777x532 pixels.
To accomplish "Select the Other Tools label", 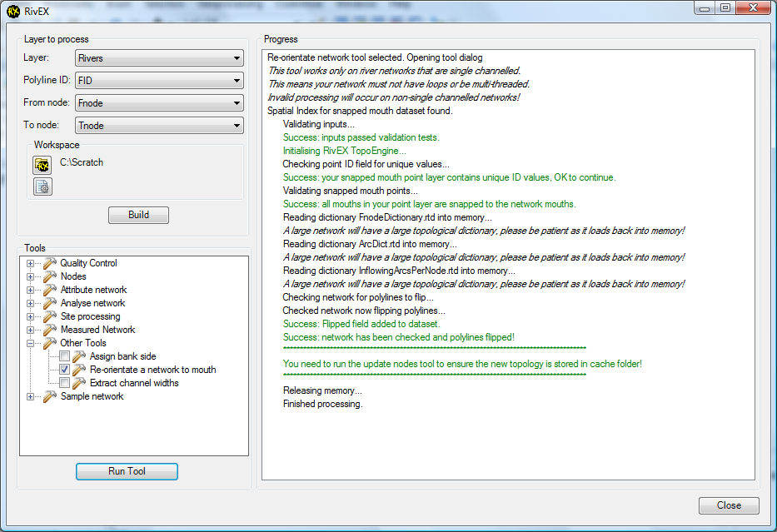I will [83, 343].
